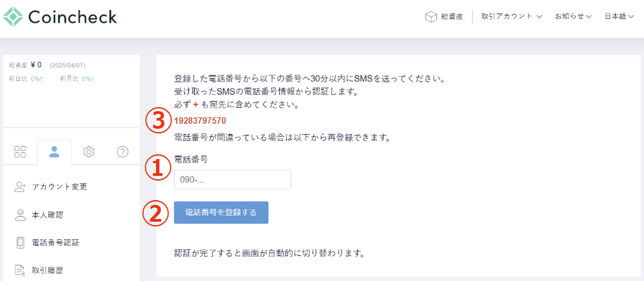Select the user profile tab icon
Screen dimensions: 644x281
(54, 152)
